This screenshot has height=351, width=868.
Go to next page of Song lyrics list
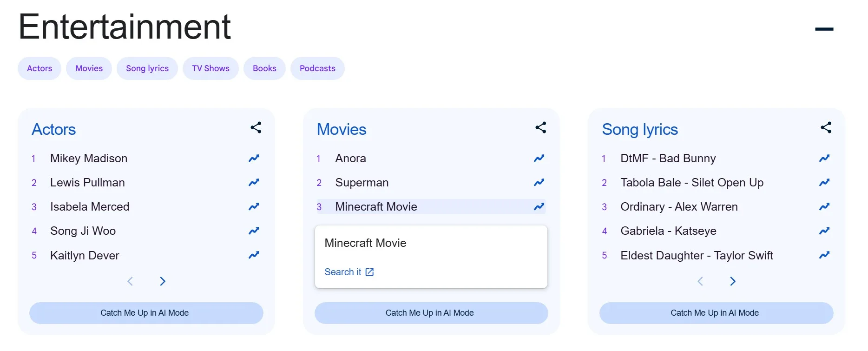point(733,281)
